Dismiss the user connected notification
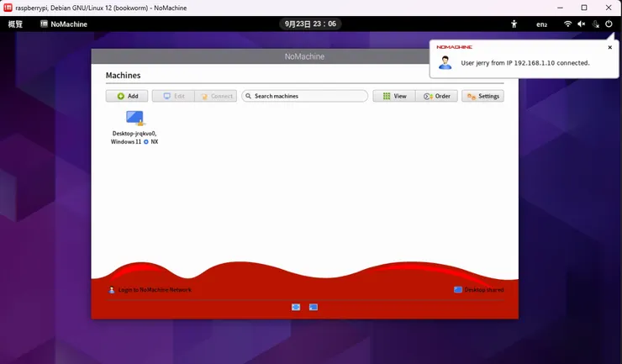Viewport: 622px width, 364px height. pos(610,47)
